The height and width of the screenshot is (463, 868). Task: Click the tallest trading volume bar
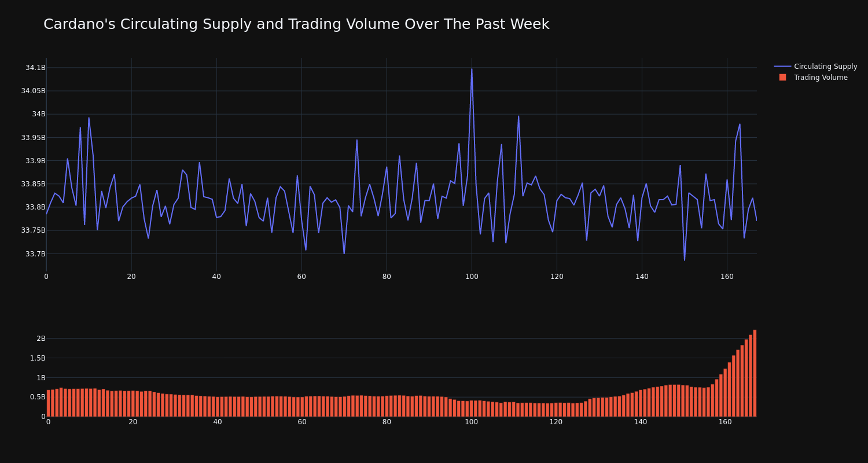pyautogui.click(x=755, y=373)
